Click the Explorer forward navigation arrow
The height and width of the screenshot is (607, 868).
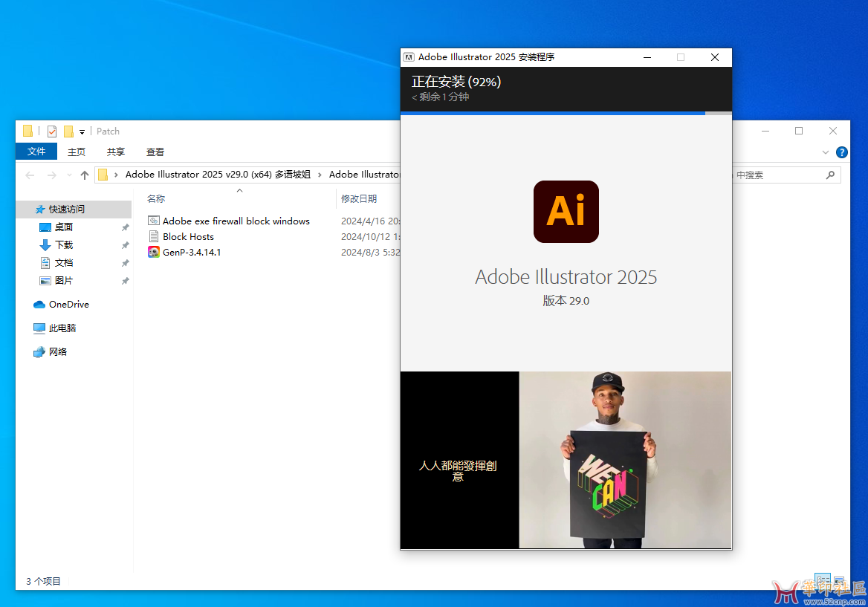tap(51, 175)
